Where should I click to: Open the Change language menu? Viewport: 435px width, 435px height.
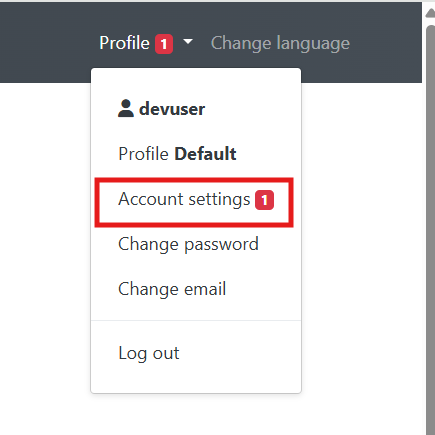click(x=280, y=43)
